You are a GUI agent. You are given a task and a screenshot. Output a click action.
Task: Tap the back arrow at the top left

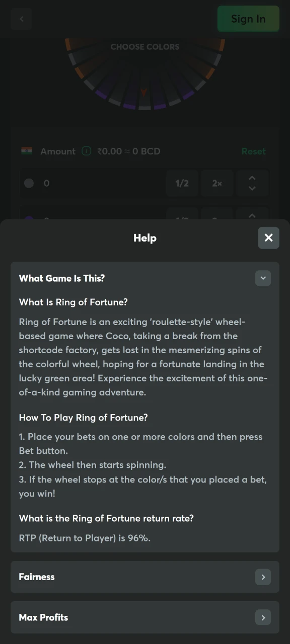pos(21,19)
